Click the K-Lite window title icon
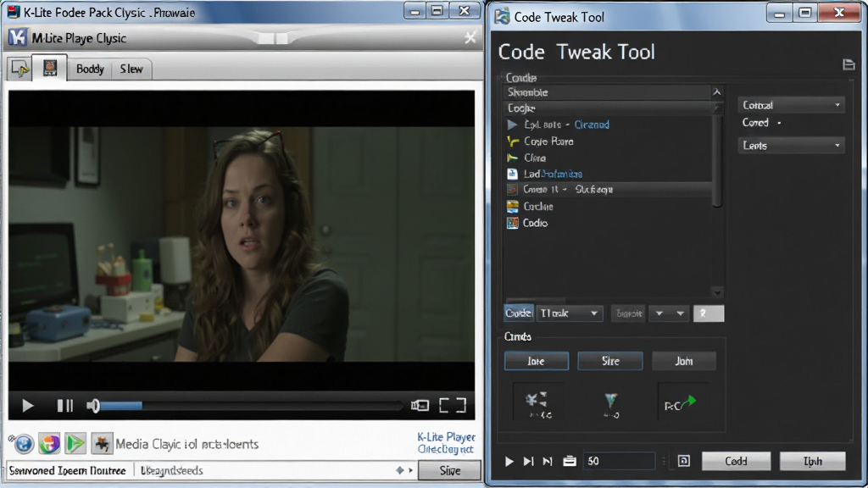868x488 pixels. pyautogui.click(x=14, y=12)
